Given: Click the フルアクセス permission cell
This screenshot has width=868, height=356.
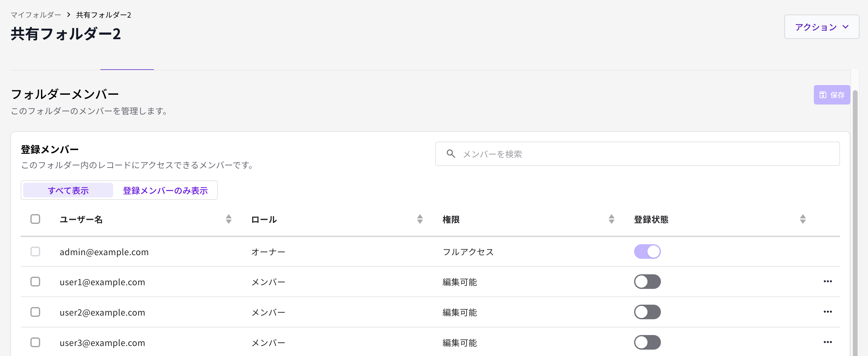Looking at the screenshot, I should [468, 252].
